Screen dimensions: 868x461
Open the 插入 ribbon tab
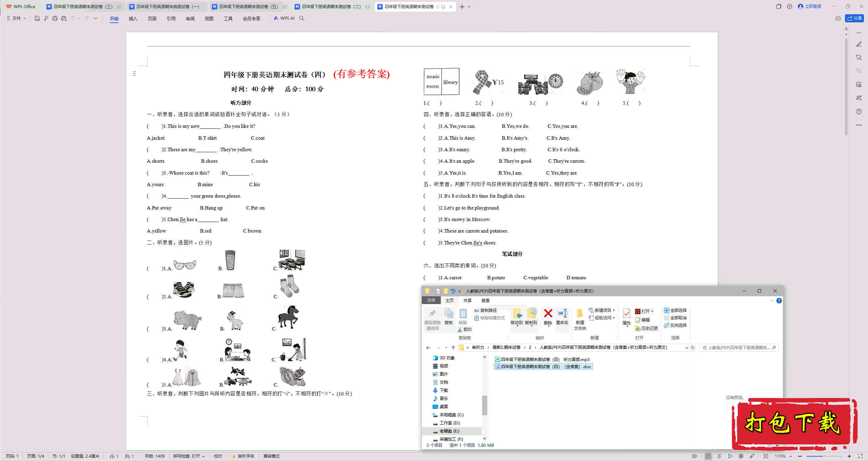coord(133,19)
